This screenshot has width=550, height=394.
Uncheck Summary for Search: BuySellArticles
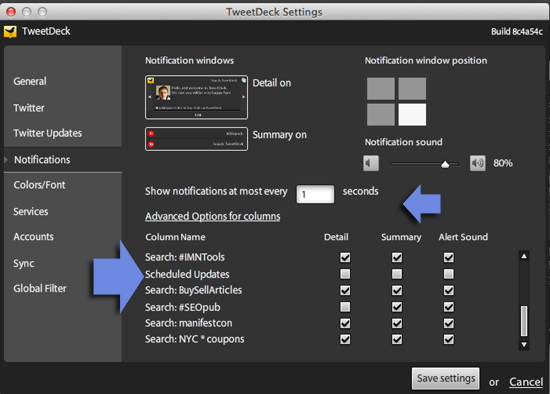point(397,290)
